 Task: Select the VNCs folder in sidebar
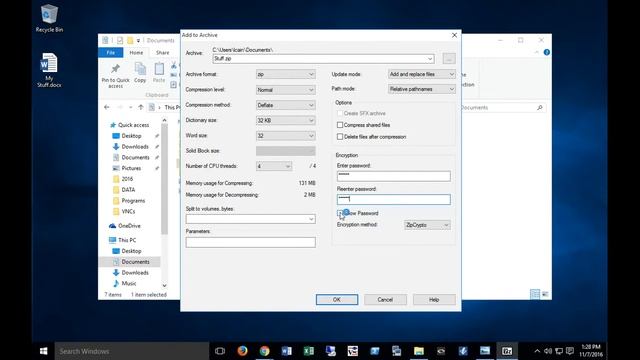point(128,211)
